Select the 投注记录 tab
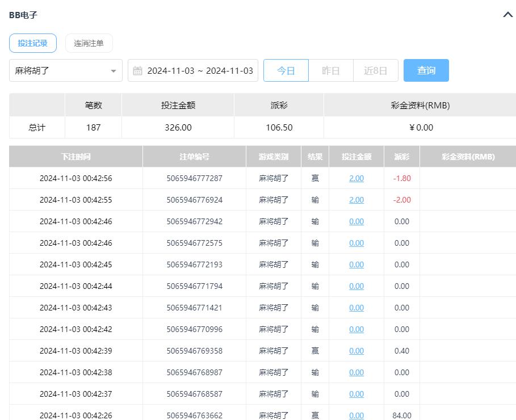 coord(32,43)
